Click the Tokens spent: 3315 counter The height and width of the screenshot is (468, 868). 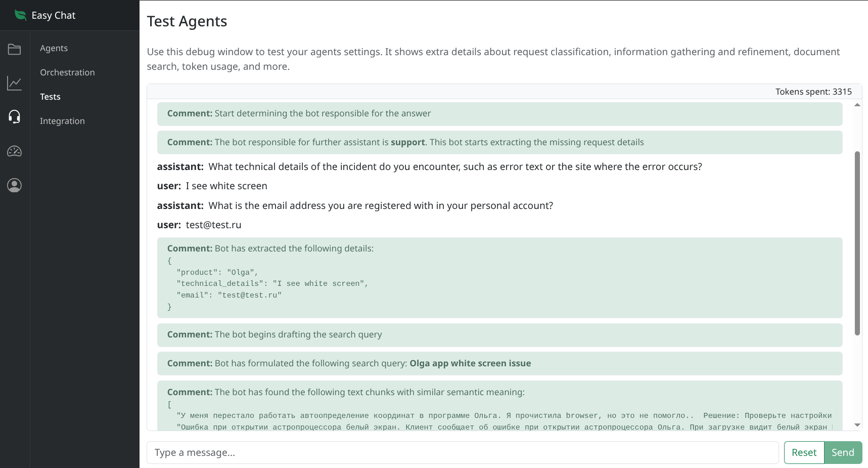pos(813,92)
